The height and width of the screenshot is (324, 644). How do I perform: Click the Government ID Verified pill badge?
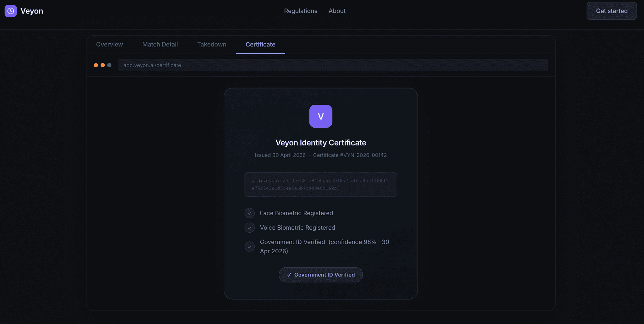point(321,275)
